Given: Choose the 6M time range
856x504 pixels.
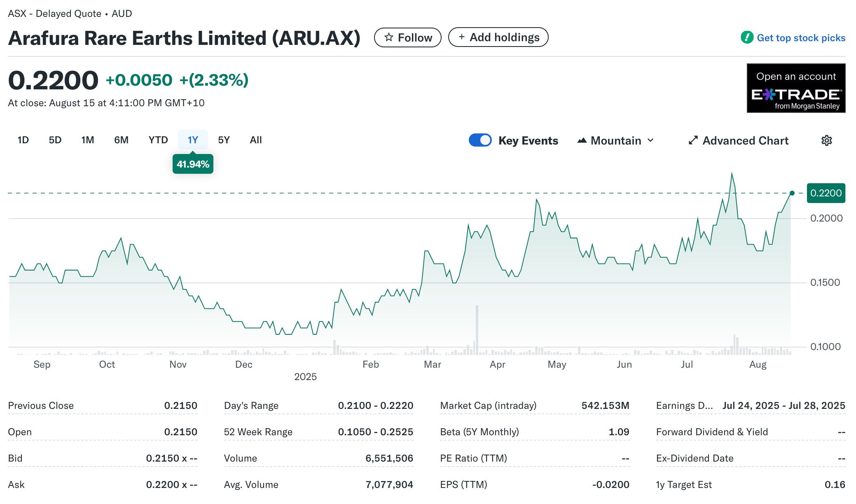Looking at the screenshot, I should (x=121, y=140).
